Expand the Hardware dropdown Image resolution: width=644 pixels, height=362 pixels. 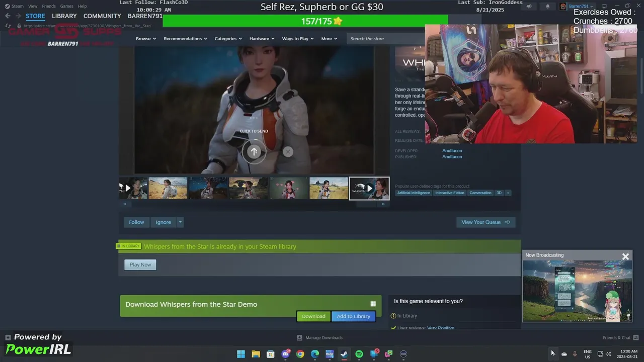click(262, 39)
